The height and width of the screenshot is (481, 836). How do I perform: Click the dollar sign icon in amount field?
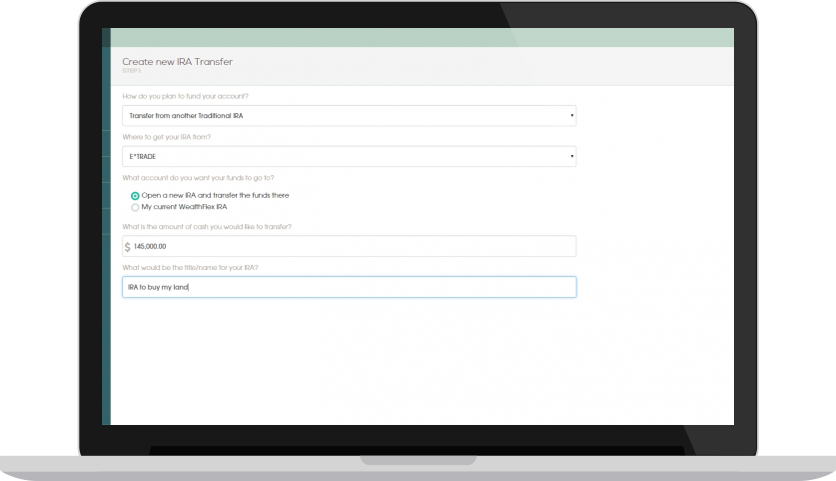pos(127,246)
